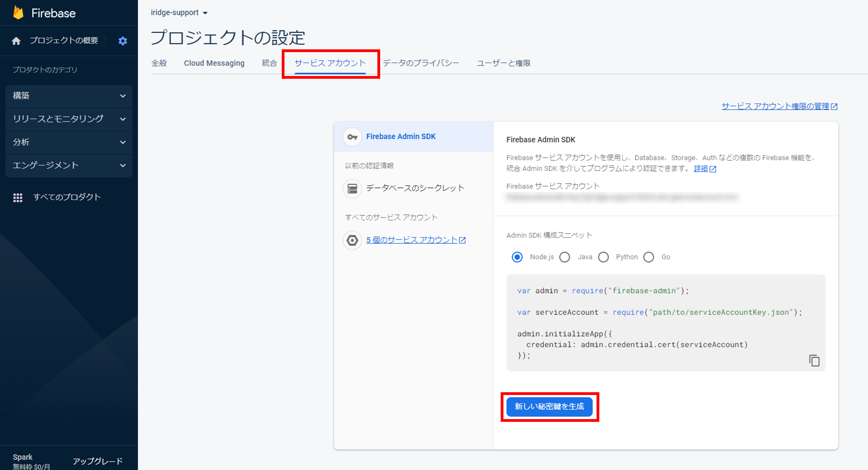The width and height of the screenshot is (868, 470).
Task: Click the external link icon beside 詳細
Action: [x=713, y=169]
